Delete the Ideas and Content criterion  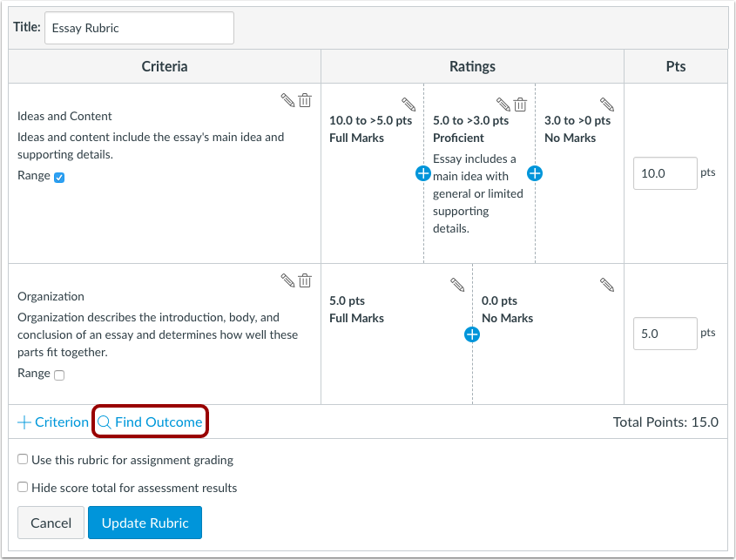coord(305,100)
